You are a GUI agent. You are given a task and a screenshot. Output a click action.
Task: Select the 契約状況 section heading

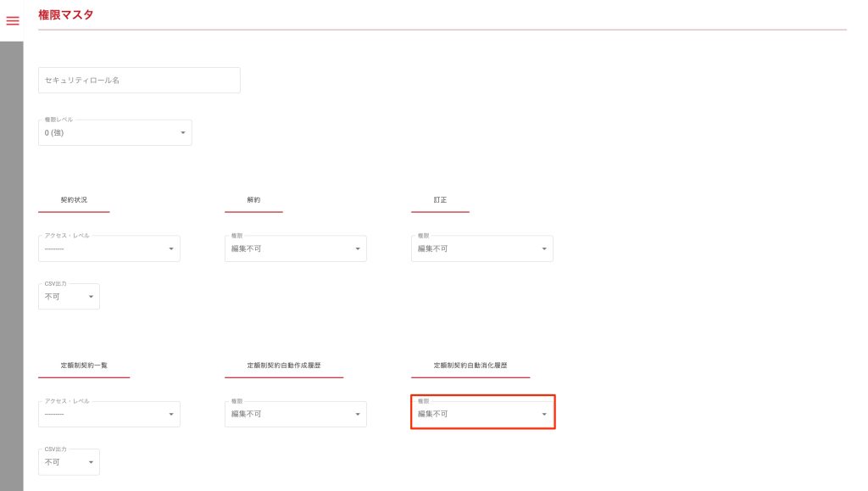74,200
